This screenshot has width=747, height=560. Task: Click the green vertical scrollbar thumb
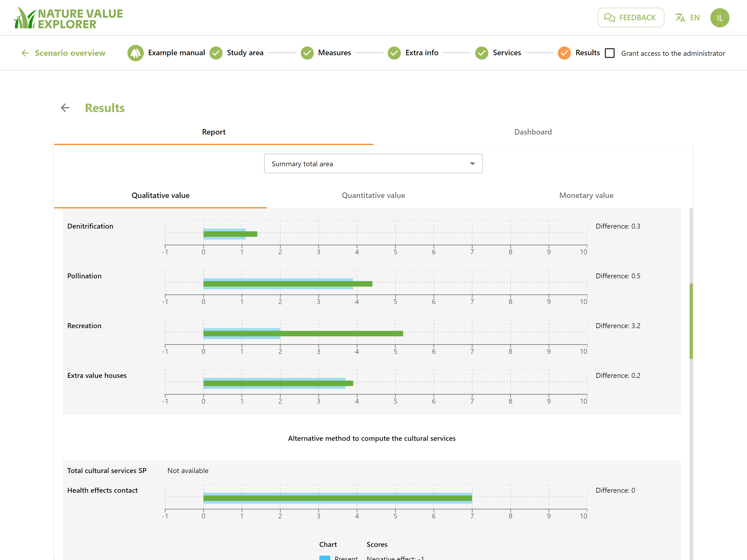coord(691,321)
